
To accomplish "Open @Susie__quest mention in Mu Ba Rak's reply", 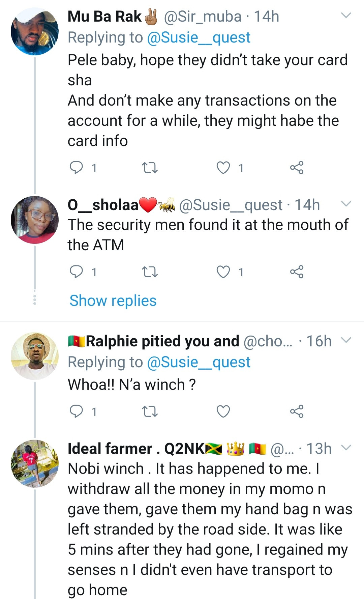I will pyautogui.click(x=199, y=37).
